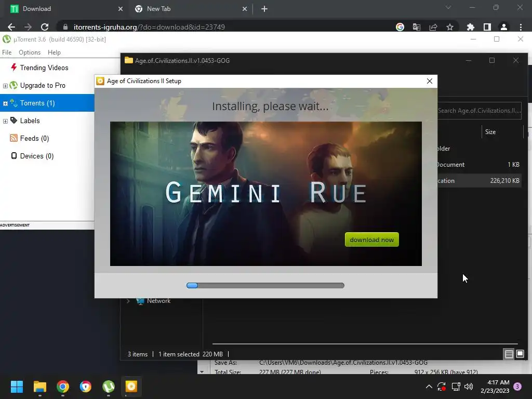Open the Chrome profile icon
Viewport: 532px width, 399px height.
[503, 27]
